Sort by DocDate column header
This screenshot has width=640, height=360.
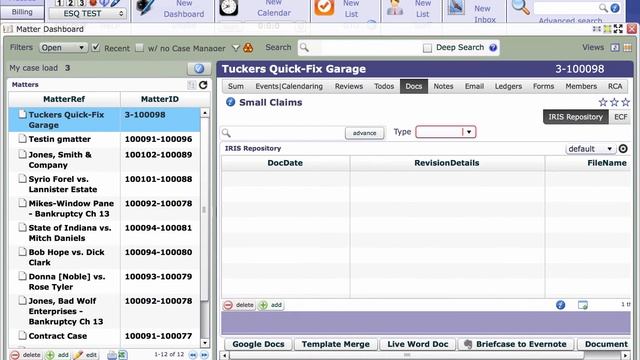[x=285, y=163]
